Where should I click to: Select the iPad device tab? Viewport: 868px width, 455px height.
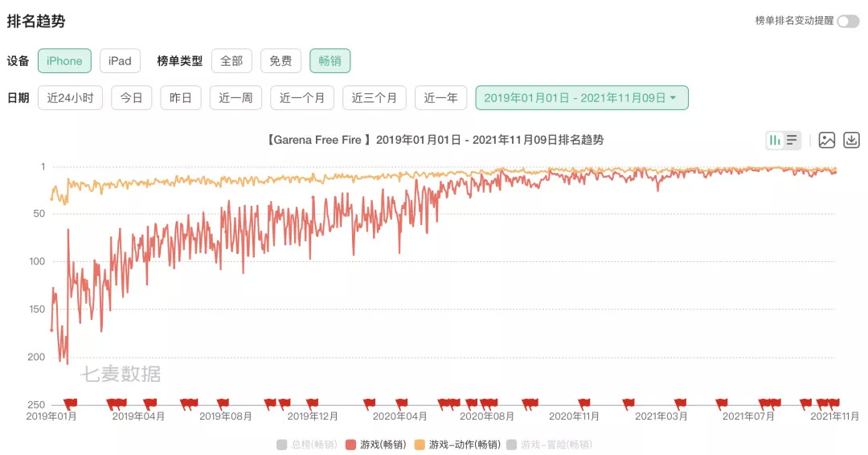120,61
